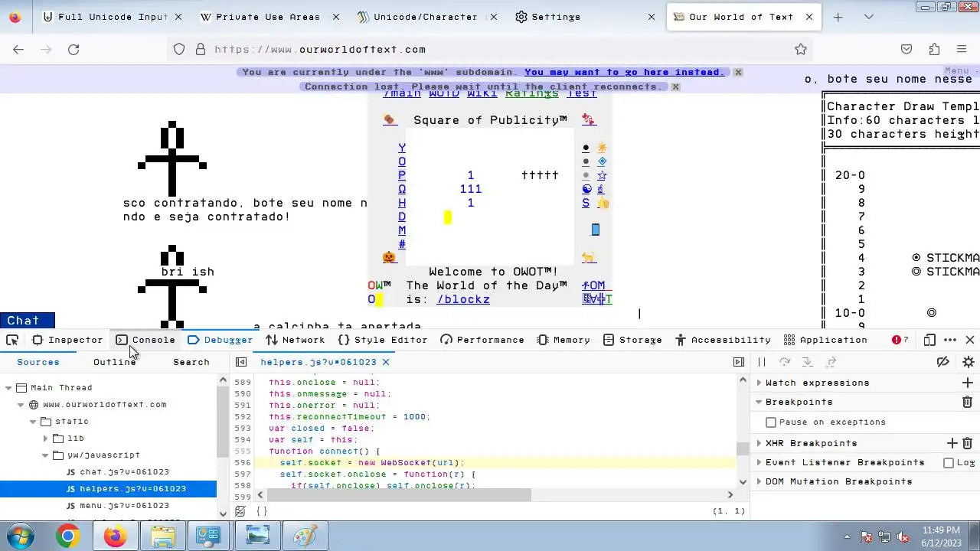Open Extensions toolbar icon
Viewport: 980px width, 551px height.
pyautogui.click(x=934, y=49)
